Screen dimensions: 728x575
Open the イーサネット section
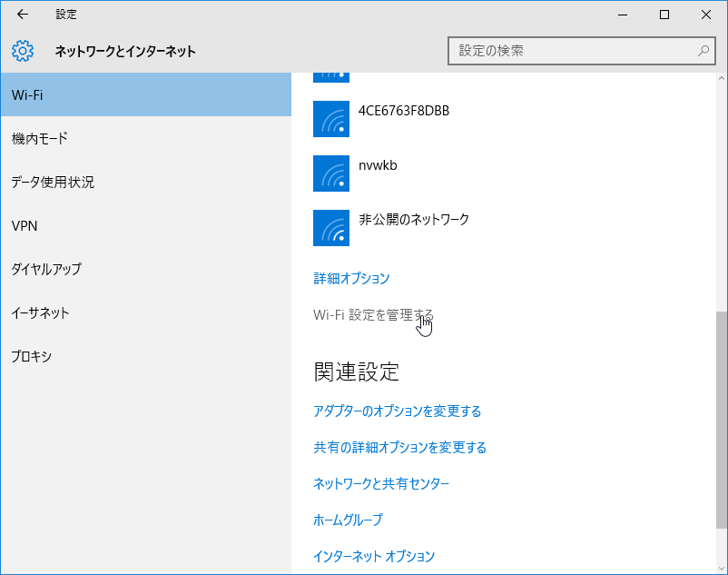[x=146, y=312]
